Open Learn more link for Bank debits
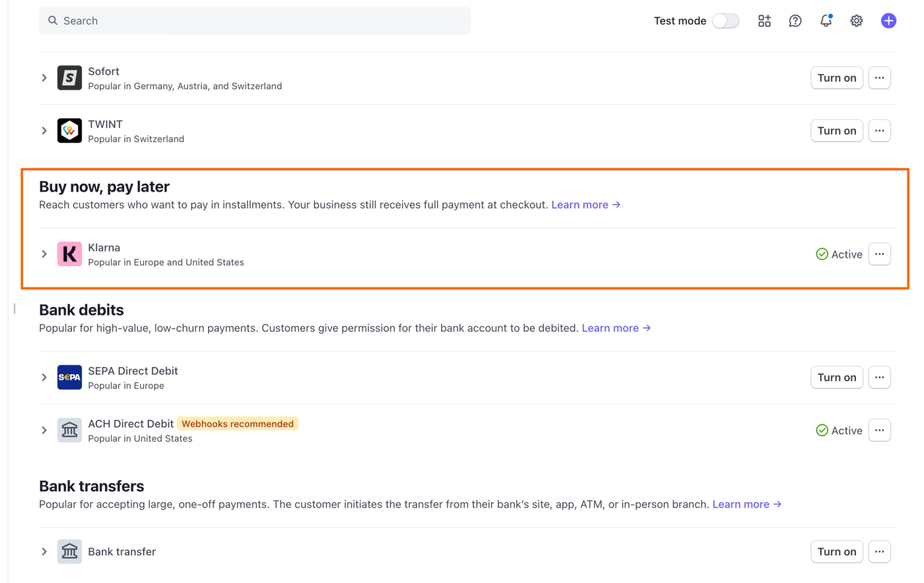 click(616, 328)
